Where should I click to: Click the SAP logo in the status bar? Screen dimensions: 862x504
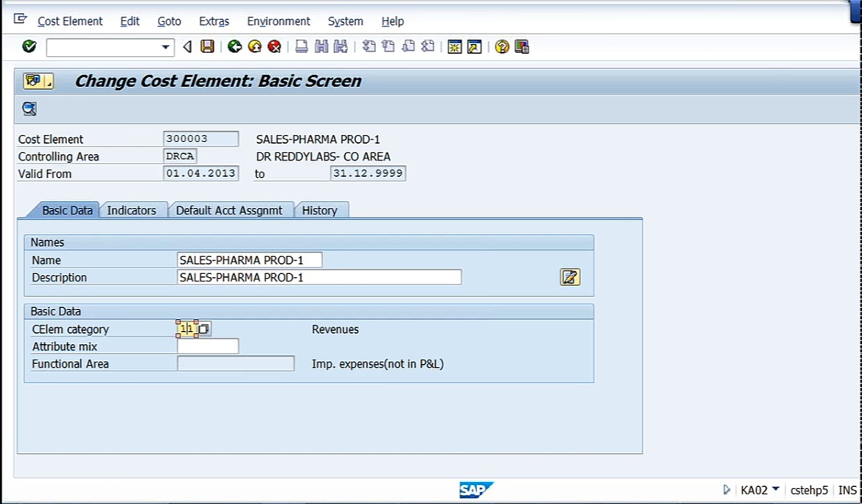coord(476,490)
